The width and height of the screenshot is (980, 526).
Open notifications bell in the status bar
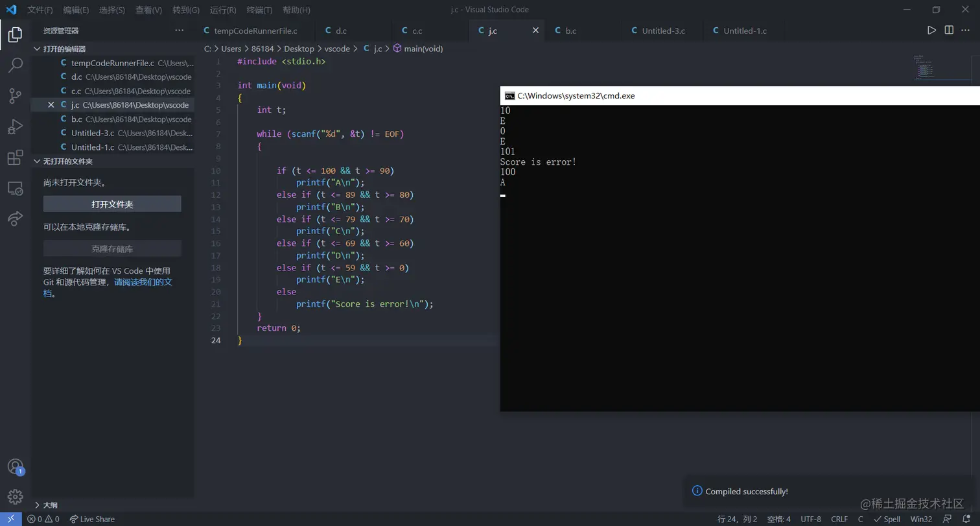966,519
